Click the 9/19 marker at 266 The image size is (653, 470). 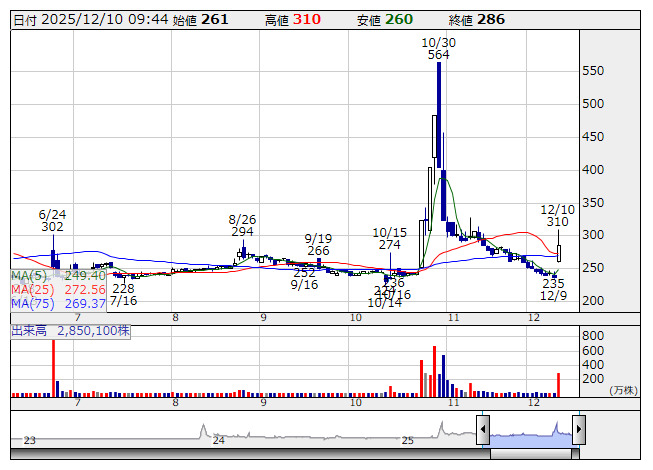point(318,244)
